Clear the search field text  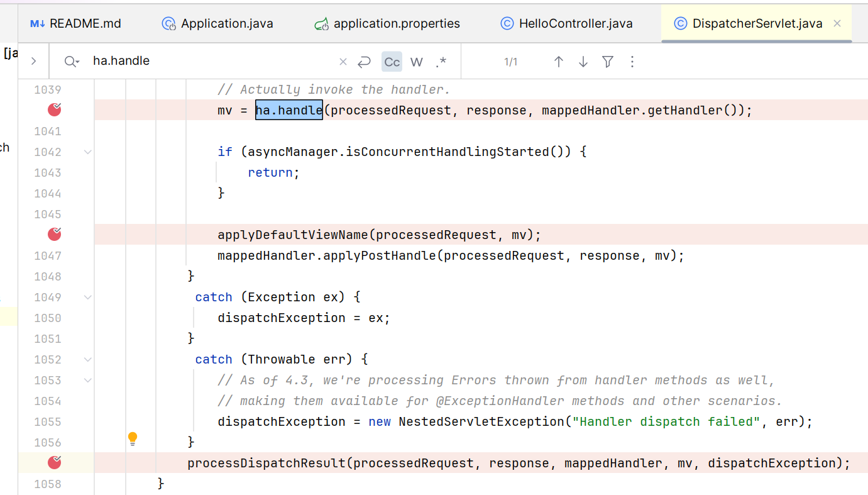[343, 62]
